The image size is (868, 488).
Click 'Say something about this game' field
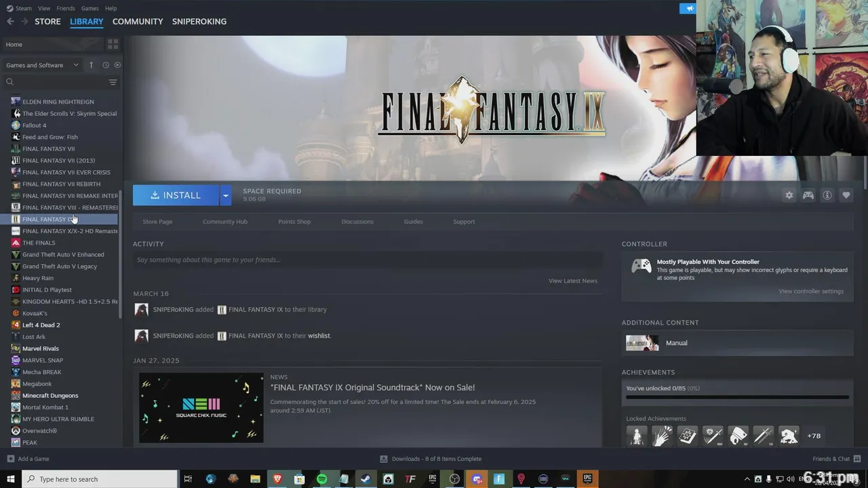(368, 260)
